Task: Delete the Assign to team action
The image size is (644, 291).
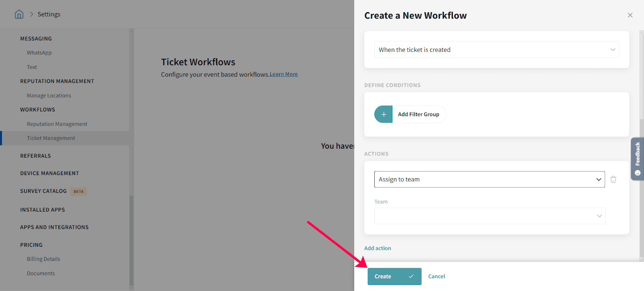Action: tap(613, 180)
